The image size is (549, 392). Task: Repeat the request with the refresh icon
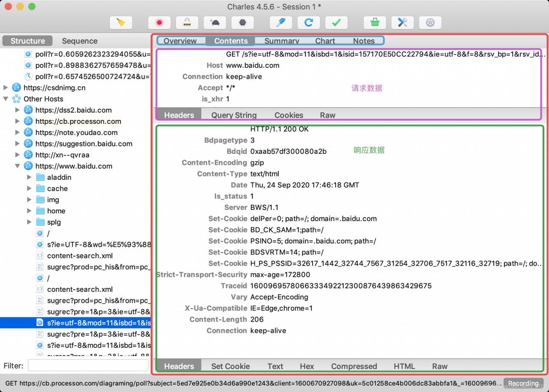[309, 23]
